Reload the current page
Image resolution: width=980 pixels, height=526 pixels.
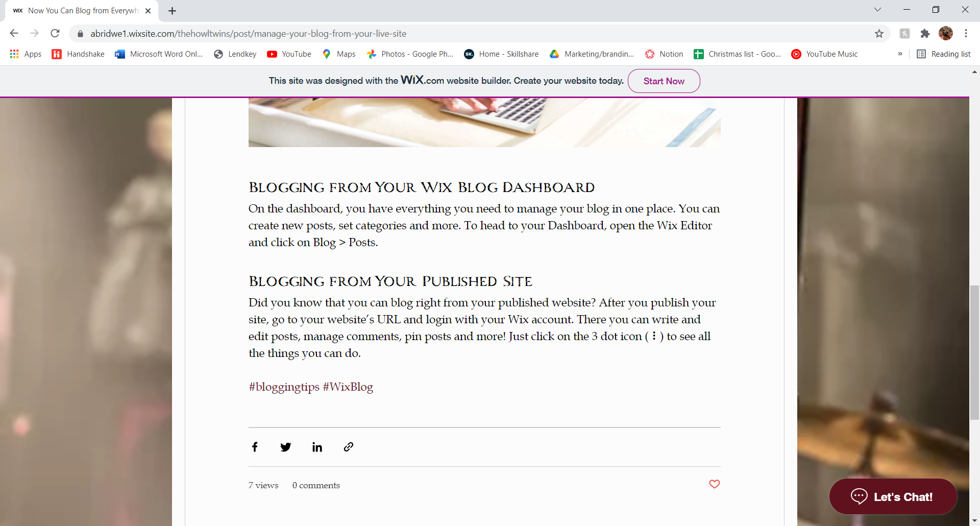(x=55, y=34)
